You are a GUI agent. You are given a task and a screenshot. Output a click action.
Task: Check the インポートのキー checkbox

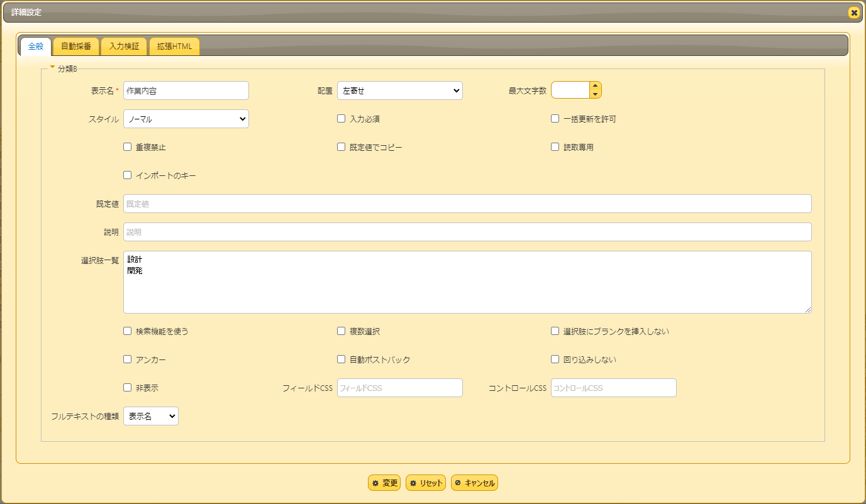128,175
